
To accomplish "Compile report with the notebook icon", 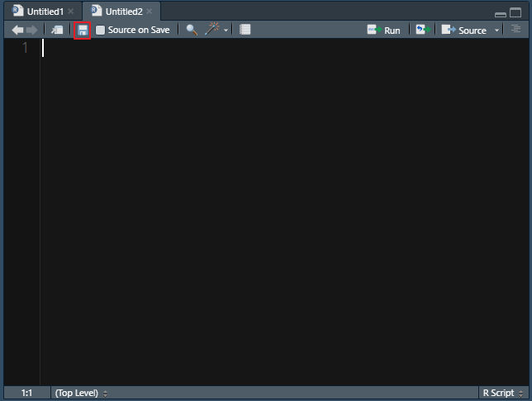I will coord(245,30).
